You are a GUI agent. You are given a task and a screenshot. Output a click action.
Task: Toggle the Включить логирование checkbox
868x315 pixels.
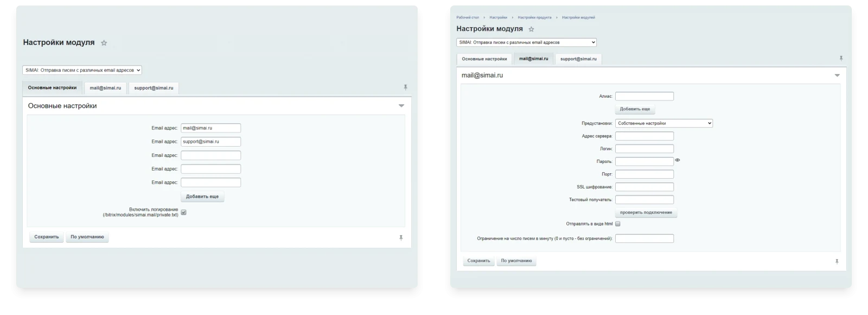coord(183,212)
